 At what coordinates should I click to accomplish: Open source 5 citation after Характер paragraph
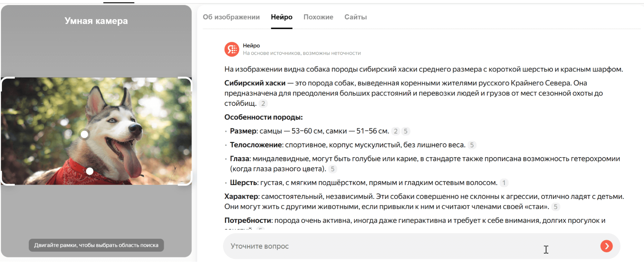click(555, 207)
